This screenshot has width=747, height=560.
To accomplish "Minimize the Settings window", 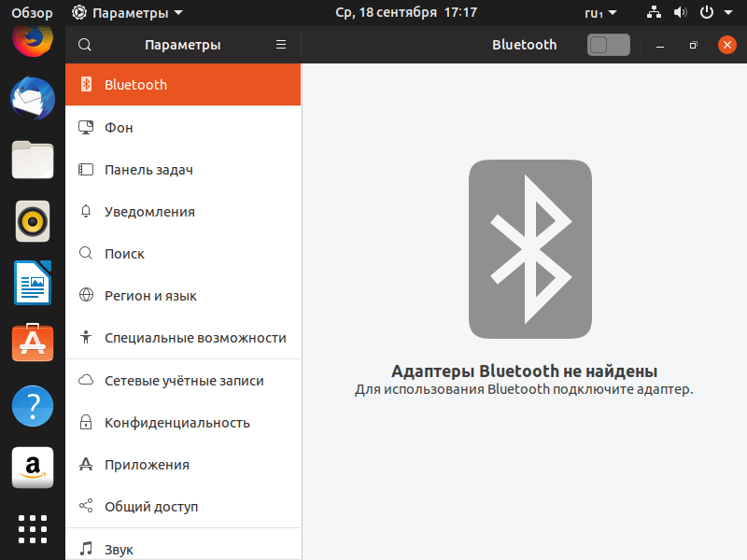I will (x=660, y=45).
